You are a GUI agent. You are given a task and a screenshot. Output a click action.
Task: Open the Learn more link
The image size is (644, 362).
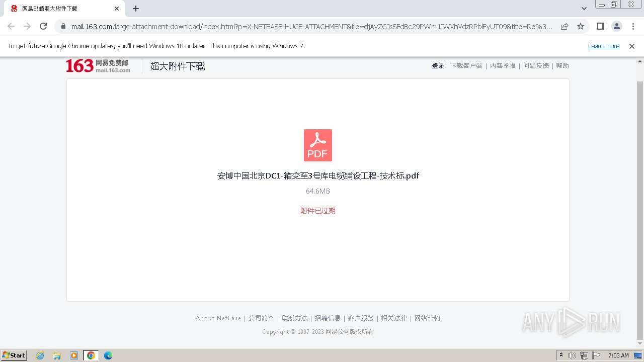tap(604, 46)
